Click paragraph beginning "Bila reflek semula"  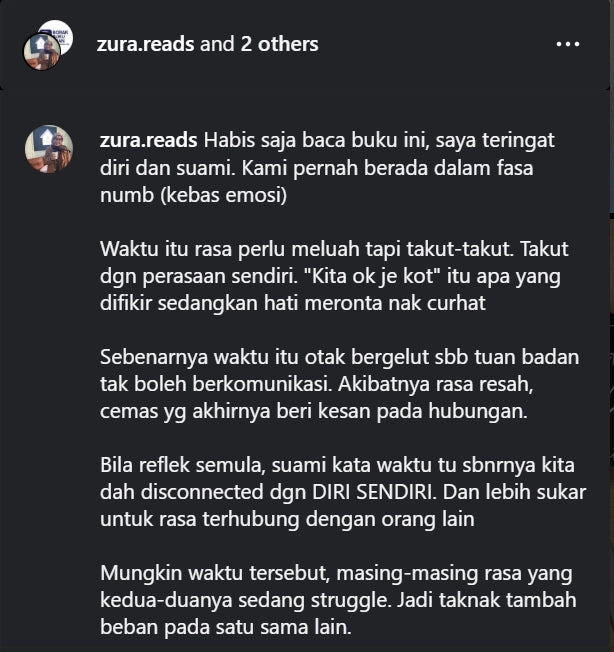coord(343,492)
